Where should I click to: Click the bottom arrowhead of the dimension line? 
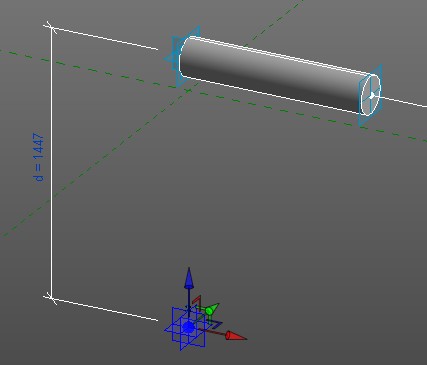click(x=50, y=297)
